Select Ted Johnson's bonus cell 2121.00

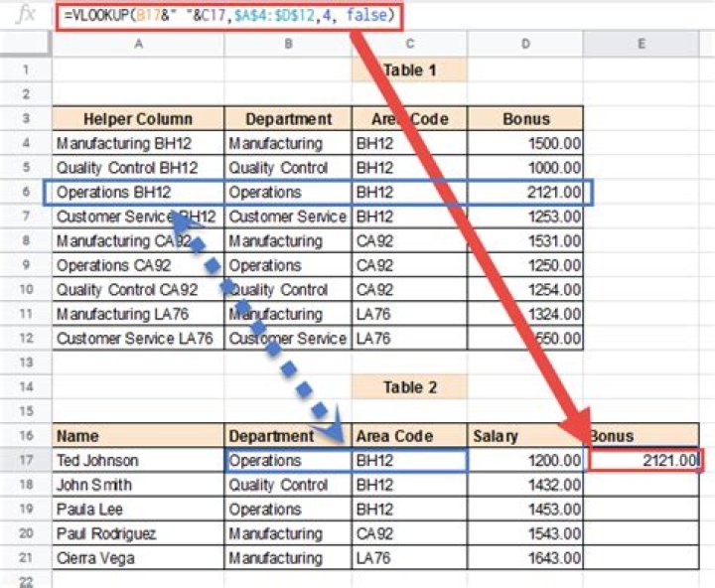click(643, 460)
